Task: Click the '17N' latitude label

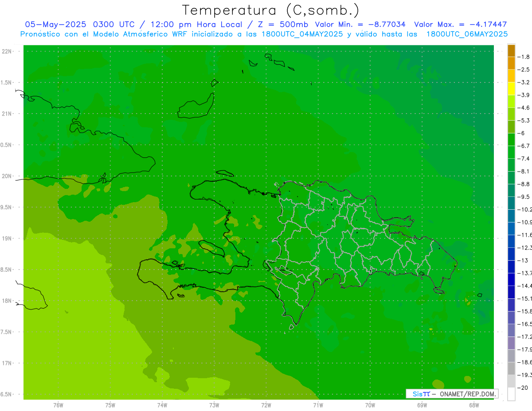Action: [x=8, y=363]
